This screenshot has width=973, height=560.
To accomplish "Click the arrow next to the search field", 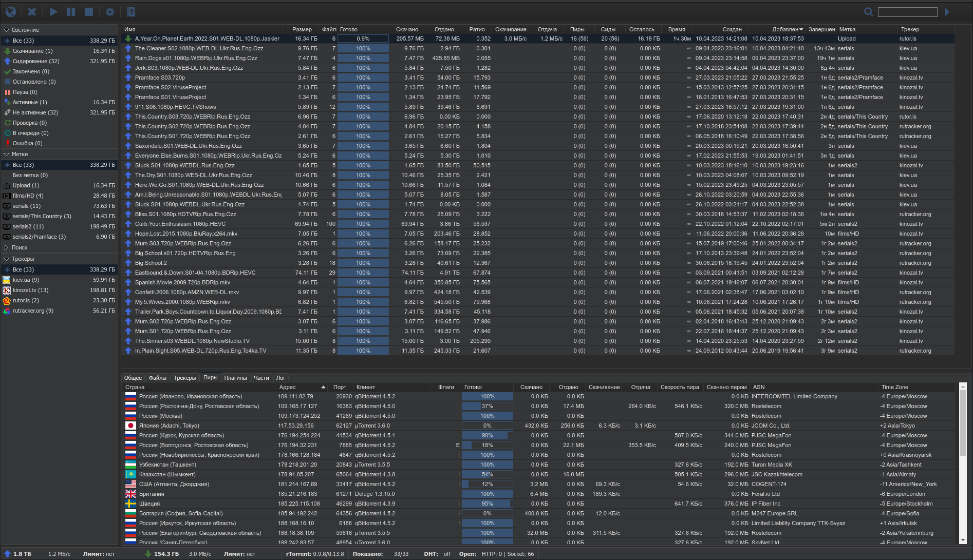I will [x=947, y=12].
